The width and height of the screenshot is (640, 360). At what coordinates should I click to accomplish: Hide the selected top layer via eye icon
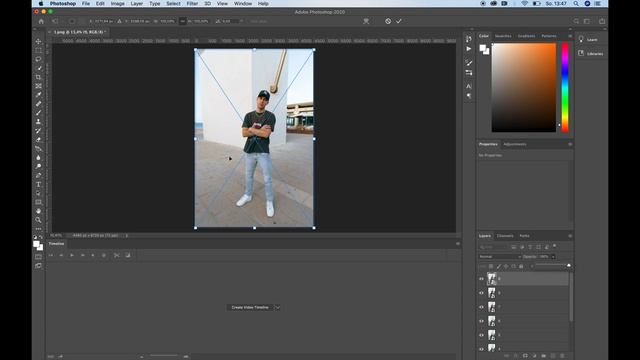(481, 279)
